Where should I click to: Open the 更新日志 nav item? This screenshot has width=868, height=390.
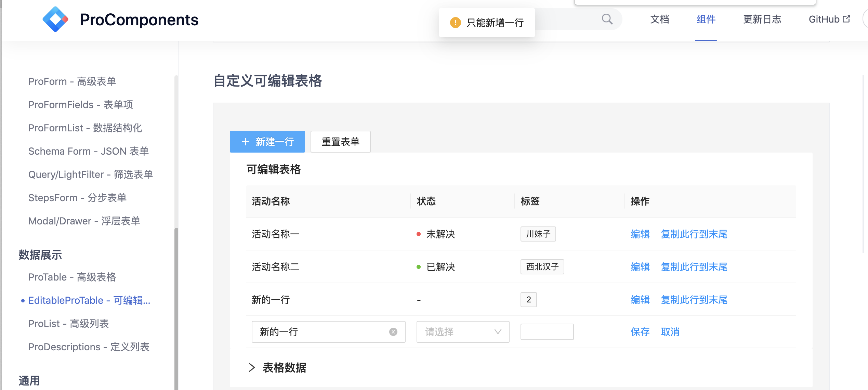click(x=762, y=19)
